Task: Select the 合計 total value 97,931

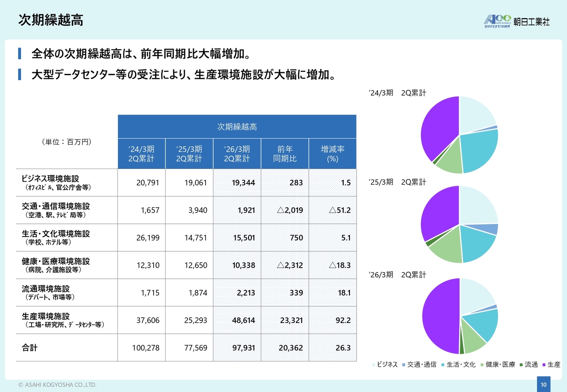Action: click(x=244, y=348)
